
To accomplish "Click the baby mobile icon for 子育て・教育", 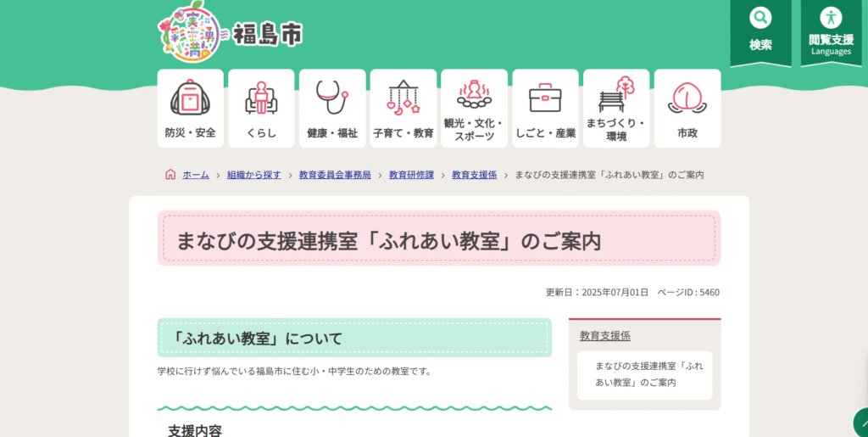I will pyautogui.click(x=403, y=98).
